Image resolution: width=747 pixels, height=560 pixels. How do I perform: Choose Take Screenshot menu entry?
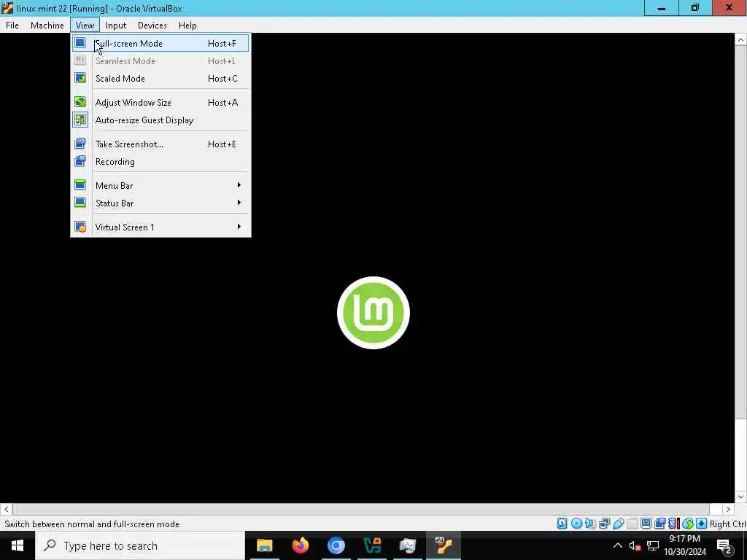160,144
